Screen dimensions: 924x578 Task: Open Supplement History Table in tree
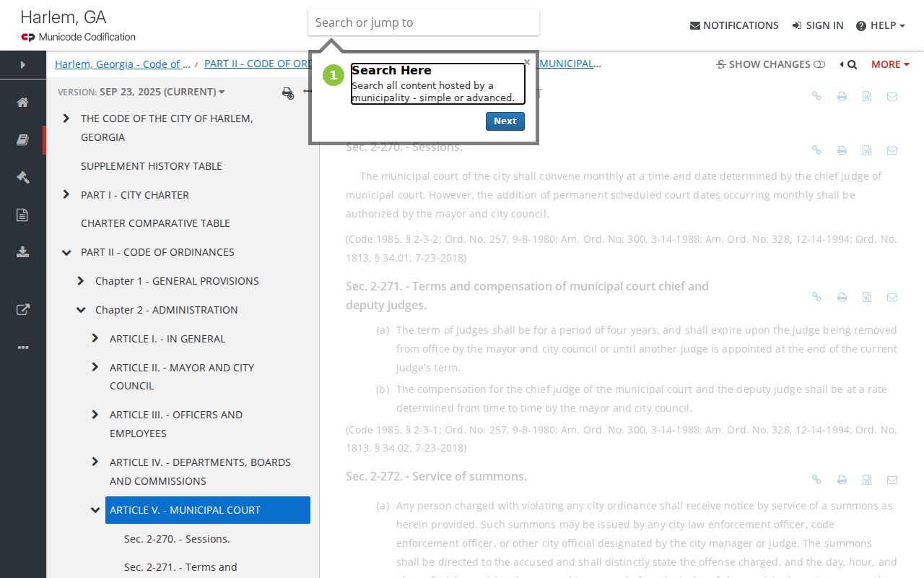(x=152, y=166)
